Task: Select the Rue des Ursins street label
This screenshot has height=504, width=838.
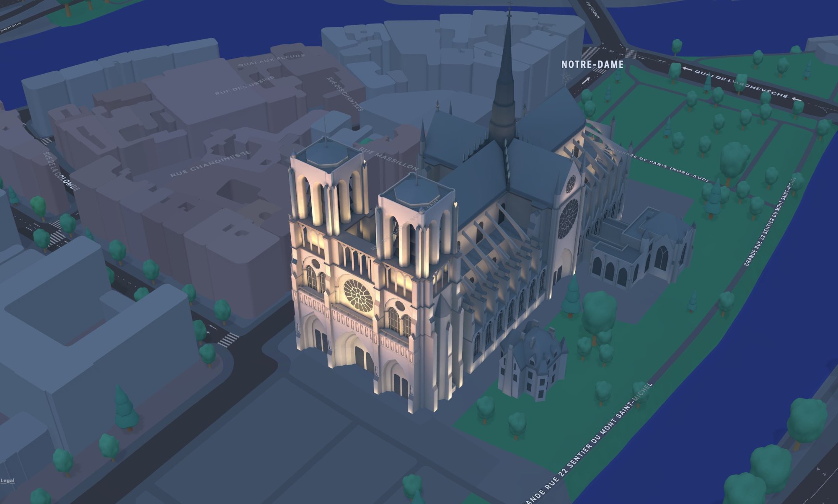Action: click(245, 86)
